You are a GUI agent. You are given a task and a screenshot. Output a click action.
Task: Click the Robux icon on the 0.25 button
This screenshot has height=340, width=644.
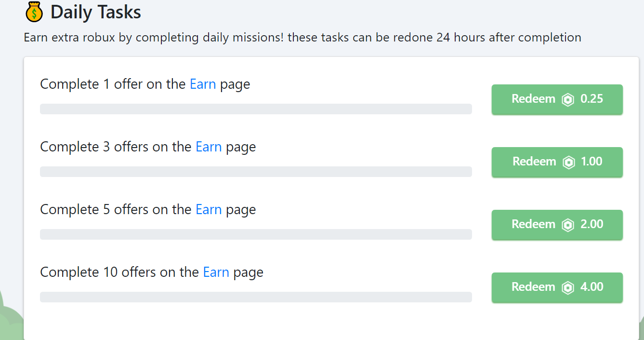(568, 99)
